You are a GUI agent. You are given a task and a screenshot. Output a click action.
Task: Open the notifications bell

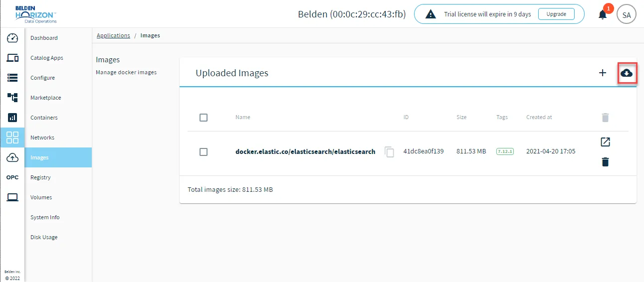[603, 14]
